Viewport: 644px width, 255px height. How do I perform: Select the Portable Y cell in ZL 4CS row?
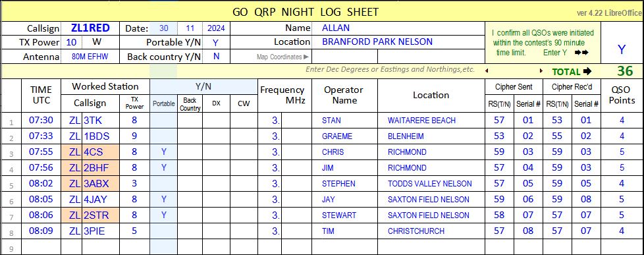pyautogui.click(x=164, y=152)
